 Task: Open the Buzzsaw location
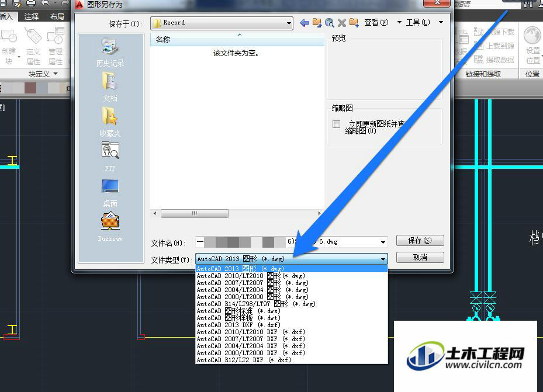click(x=110, y=226)
